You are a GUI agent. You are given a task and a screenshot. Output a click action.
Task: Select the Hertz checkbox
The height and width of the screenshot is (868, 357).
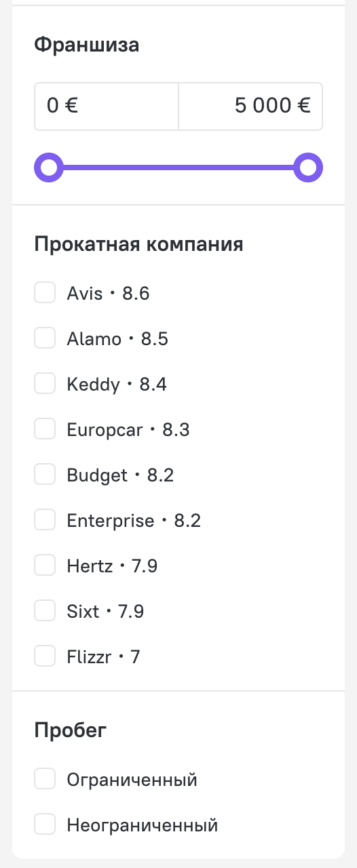tap(45, 566)
